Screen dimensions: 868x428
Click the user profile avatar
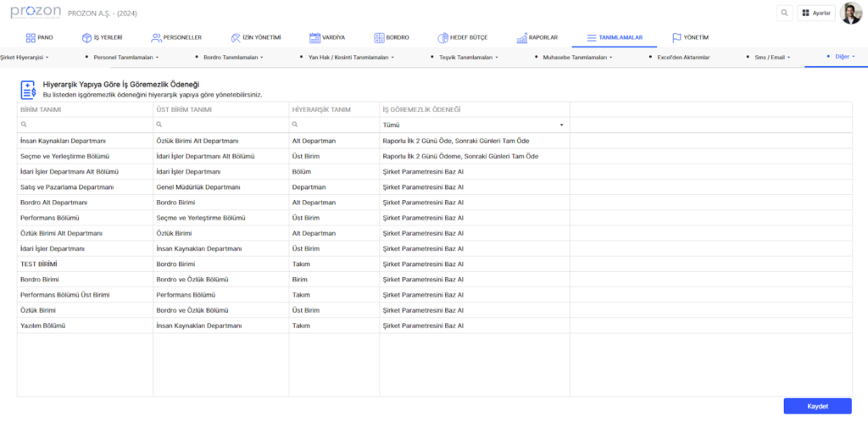click(850, 14)
